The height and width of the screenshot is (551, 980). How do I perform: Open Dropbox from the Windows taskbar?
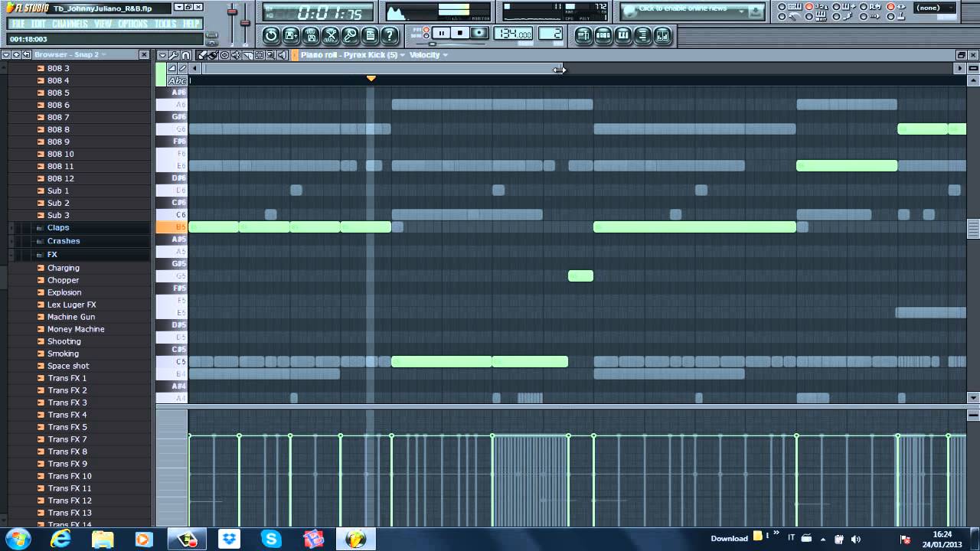229,539
